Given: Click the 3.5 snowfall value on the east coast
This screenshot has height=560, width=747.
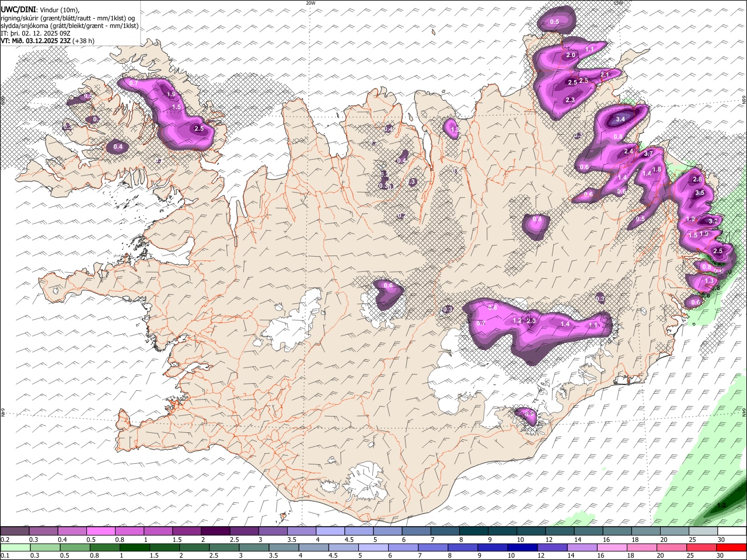Looking at the screenshot, I should coord(700,193).
